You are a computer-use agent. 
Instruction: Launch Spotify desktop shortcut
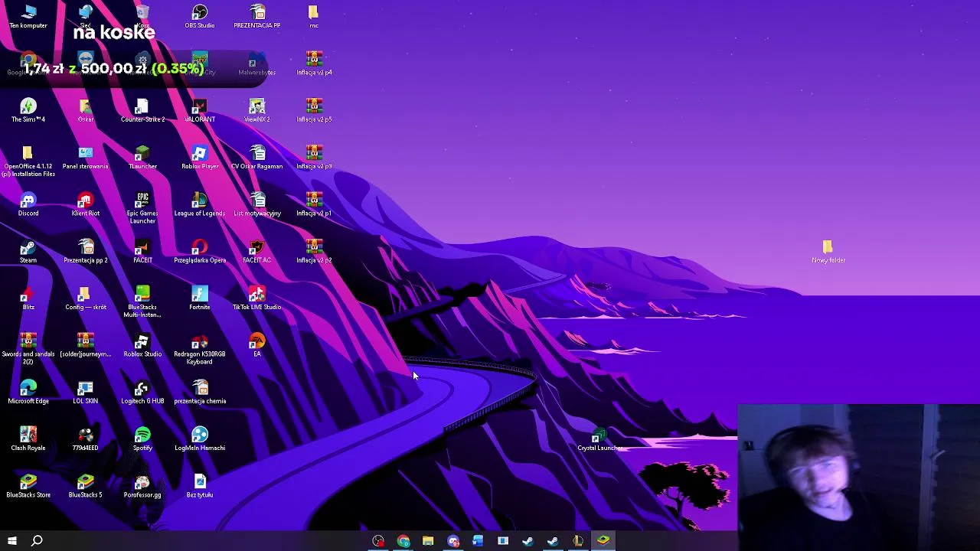[142, 439]
